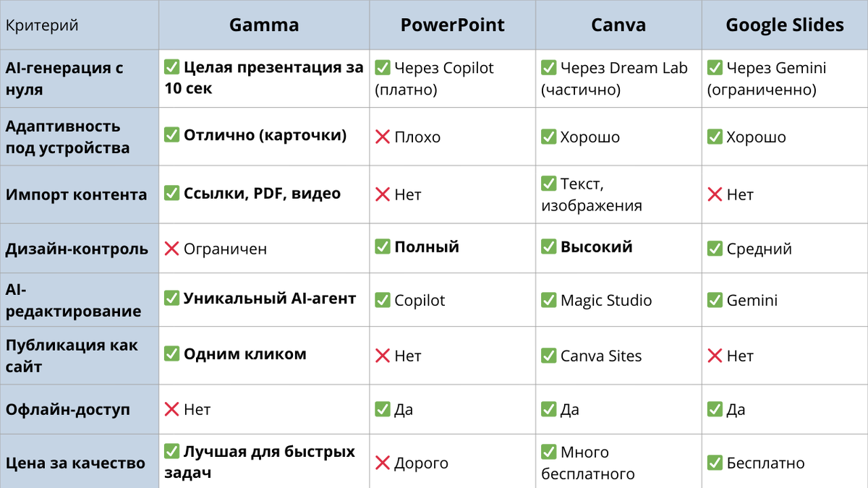Viewport: 868px width, 488px height.
Task: Select the check icon beside Через Gemini
Action: tap(715, 68)
